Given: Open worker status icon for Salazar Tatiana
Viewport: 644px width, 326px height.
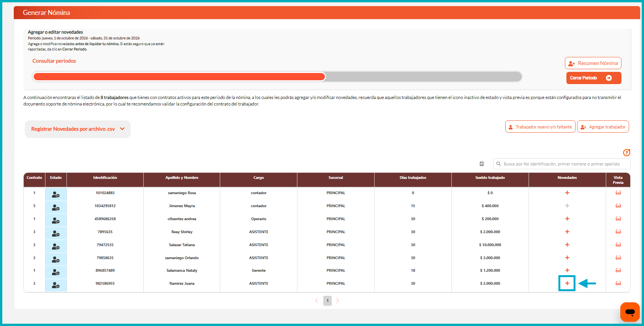Looking at the screenshot, I should pyautogui.click(x=56, y=247).
